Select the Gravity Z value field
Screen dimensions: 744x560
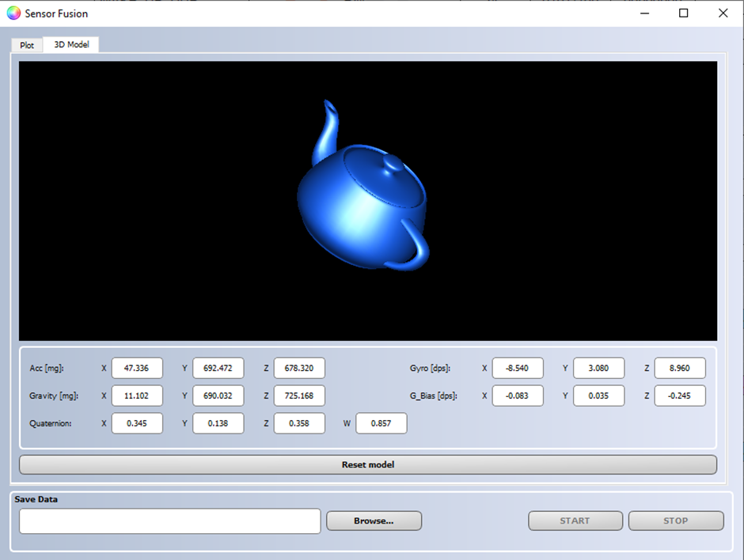coord(299,395)
